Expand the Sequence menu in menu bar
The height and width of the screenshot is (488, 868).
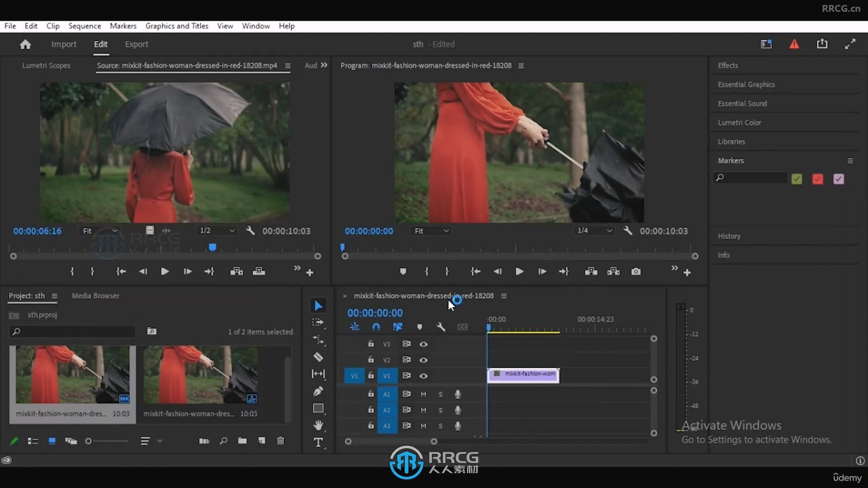(84, 26)
